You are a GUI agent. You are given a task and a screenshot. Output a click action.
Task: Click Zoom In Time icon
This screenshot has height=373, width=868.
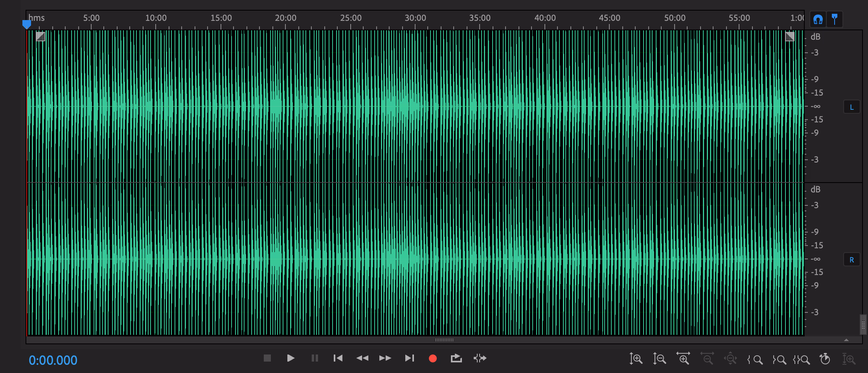pyautogui.click(x=683, y=359)
